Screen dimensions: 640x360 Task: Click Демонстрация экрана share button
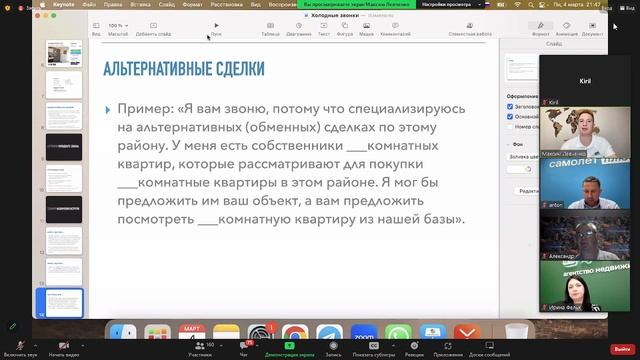tap(289, 349)
